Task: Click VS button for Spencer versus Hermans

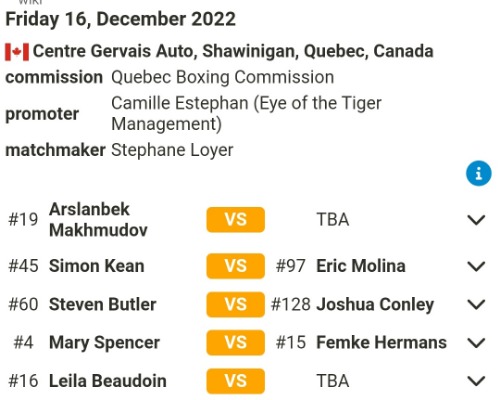Action: tap(236, 343)
